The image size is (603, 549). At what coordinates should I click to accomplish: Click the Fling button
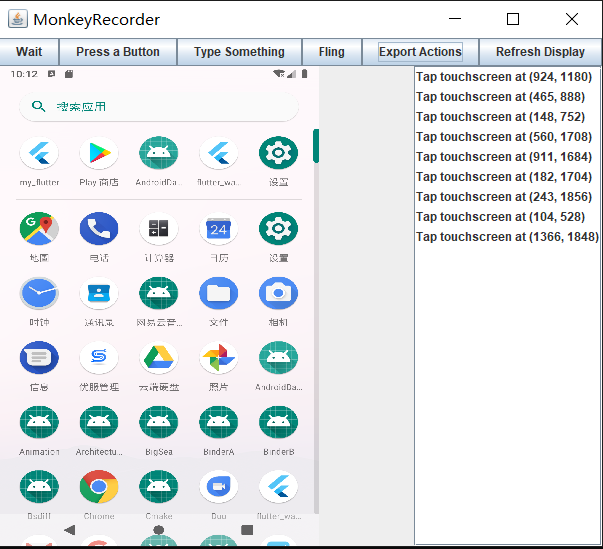tap(331, 52)
